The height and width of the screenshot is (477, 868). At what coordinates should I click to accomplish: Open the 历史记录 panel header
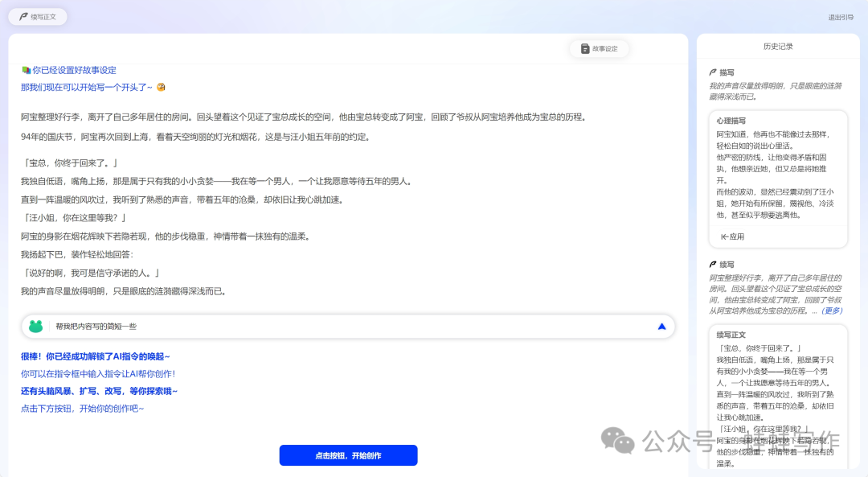[777, 46]
